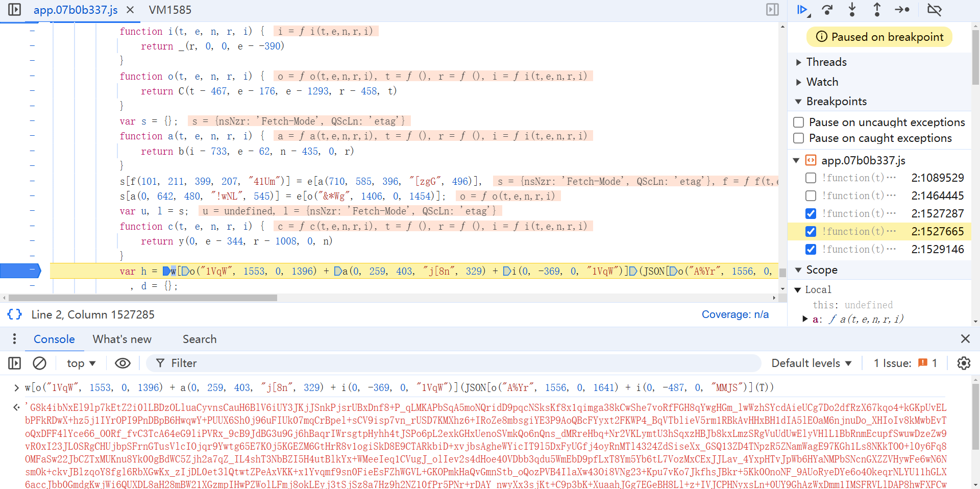
Task: Click the Step button
Action: coord(902,10)
